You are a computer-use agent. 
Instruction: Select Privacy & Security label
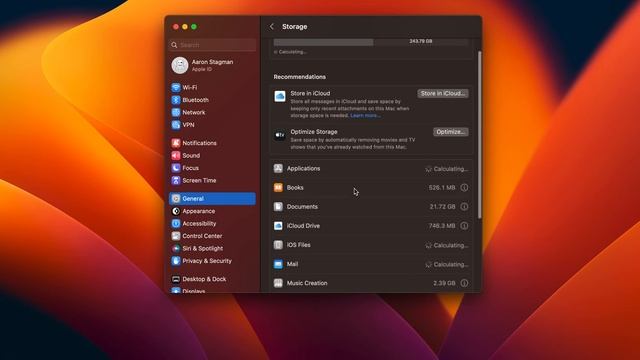[x=207, y=261]
